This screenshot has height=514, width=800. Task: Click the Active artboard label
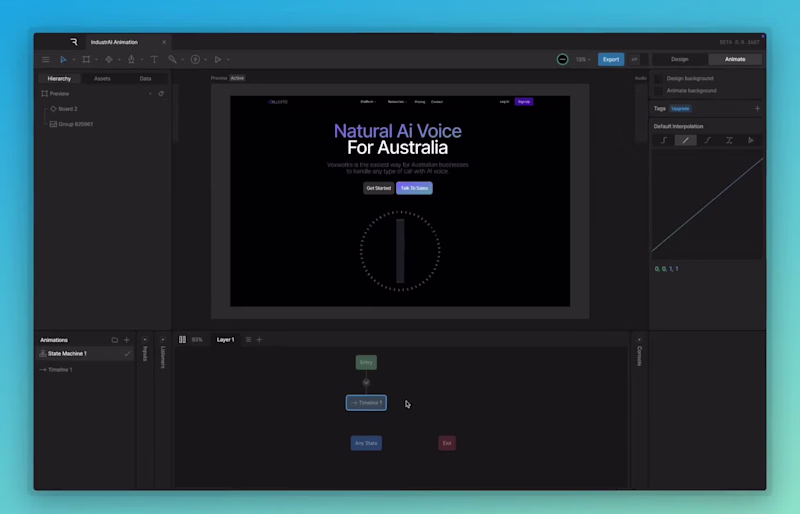pos(237,78)
